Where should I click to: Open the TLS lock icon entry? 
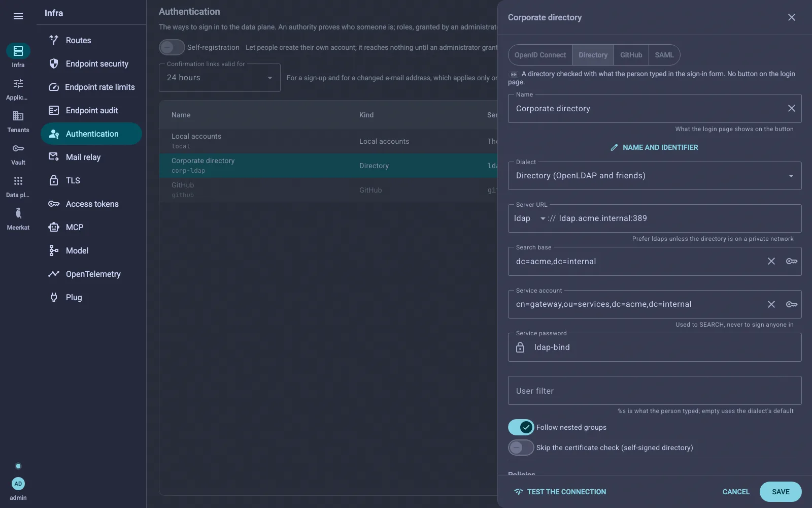54,180
